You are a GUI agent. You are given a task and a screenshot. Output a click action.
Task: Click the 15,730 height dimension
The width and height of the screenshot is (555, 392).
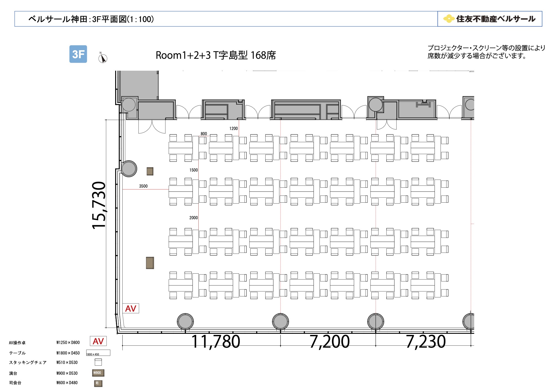[99, 205]
